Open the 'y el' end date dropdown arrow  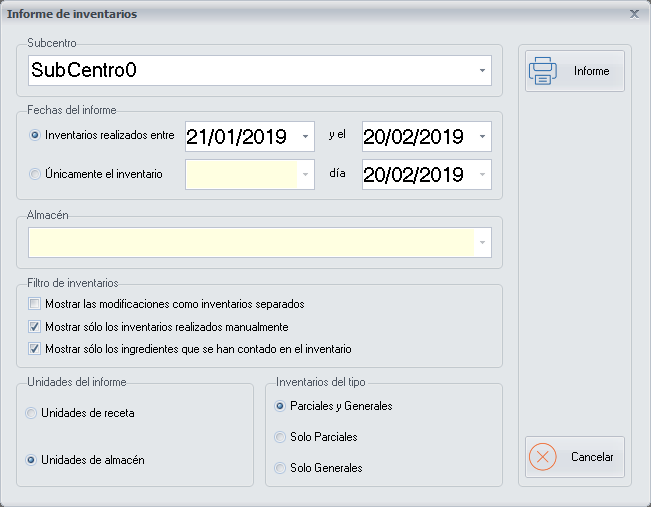(482, 137)
